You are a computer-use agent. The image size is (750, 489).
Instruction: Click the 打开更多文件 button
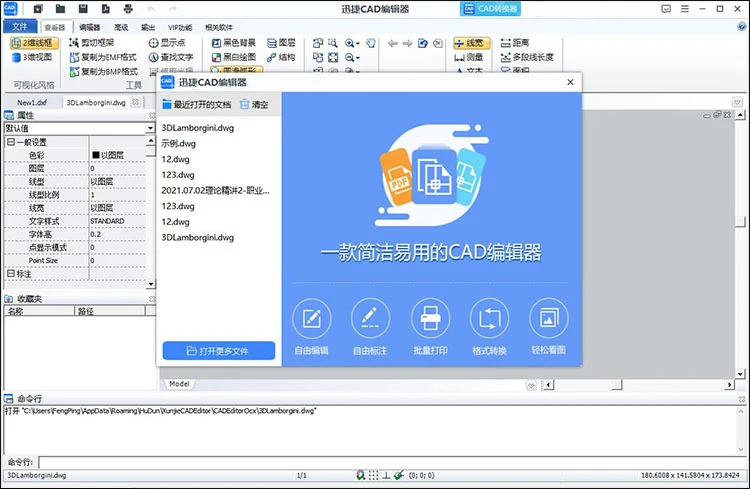point(219,351)
